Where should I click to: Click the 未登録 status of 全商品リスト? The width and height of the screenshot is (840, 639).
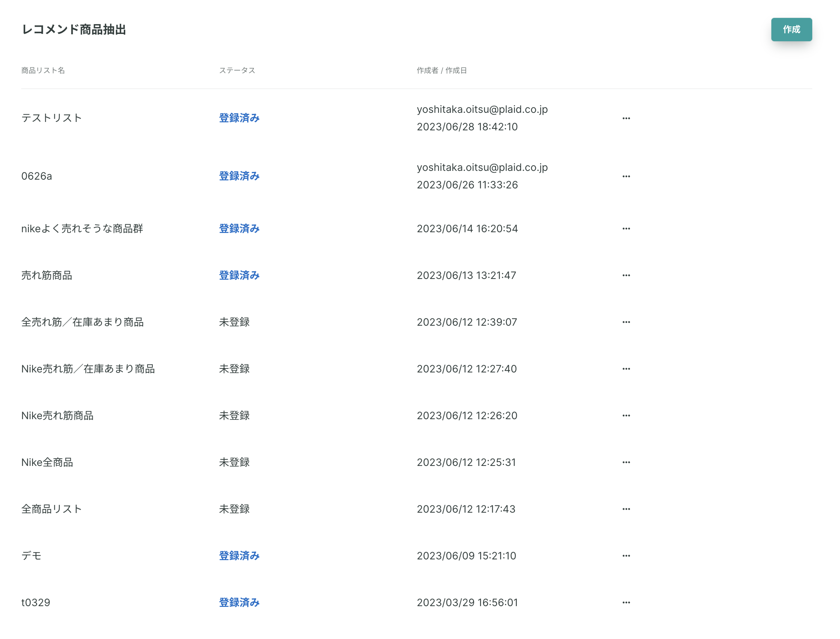point(234,509)
